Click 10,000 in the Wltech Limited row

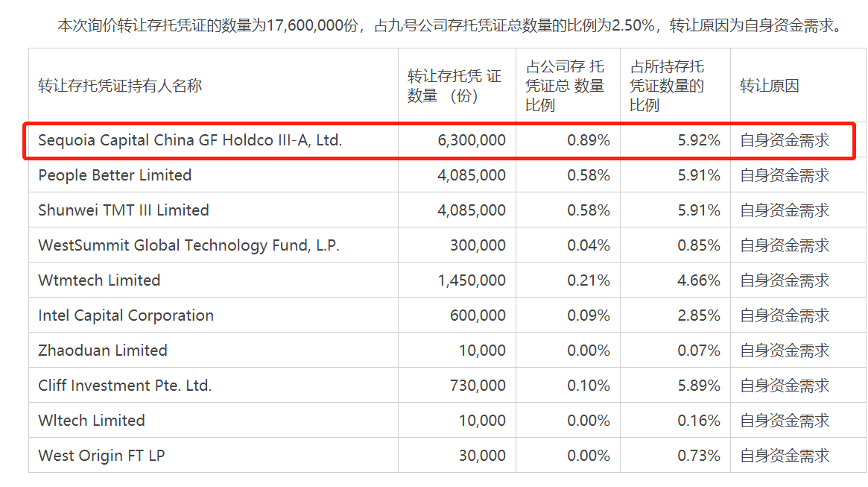482,421
